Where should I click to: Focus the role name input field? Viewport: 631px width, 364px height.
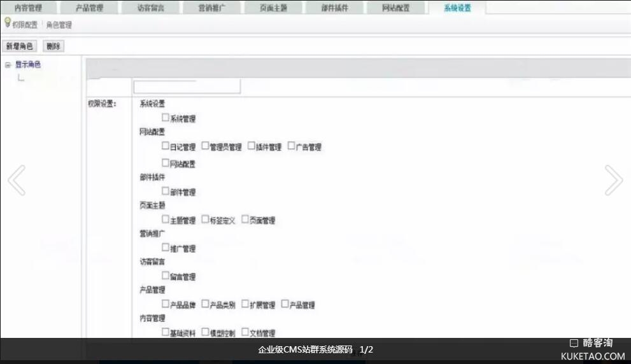click(x=187, y=87)
